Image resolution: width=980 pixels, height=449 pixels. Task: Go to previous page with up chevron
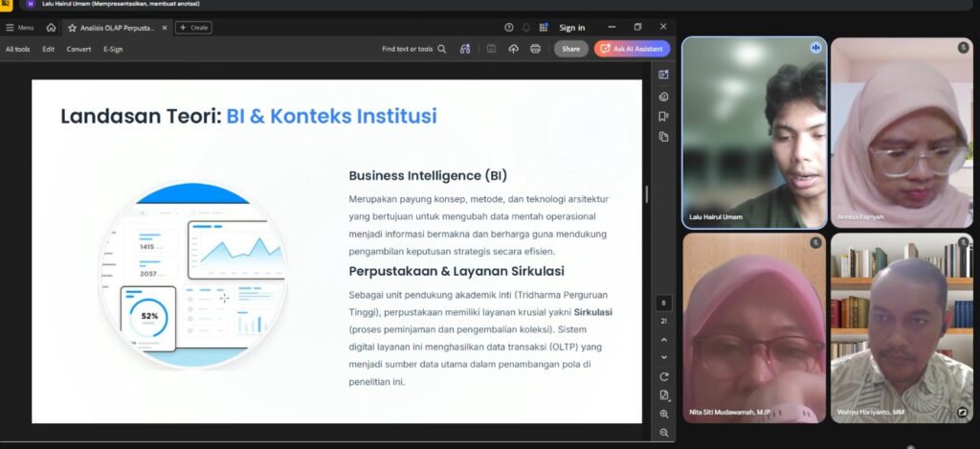click(x=663, y=339)
